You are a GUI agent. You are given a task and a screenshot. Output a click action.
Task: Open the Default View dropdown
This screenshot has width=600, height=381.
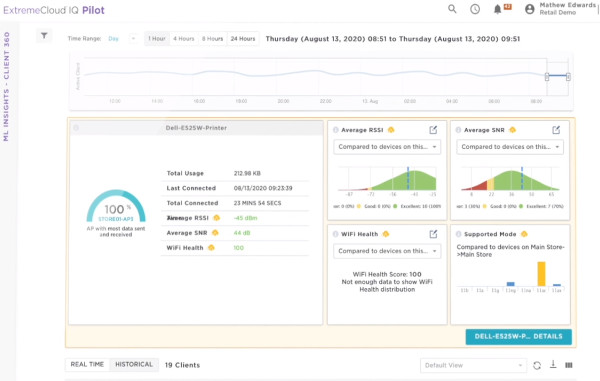point(473,365)
